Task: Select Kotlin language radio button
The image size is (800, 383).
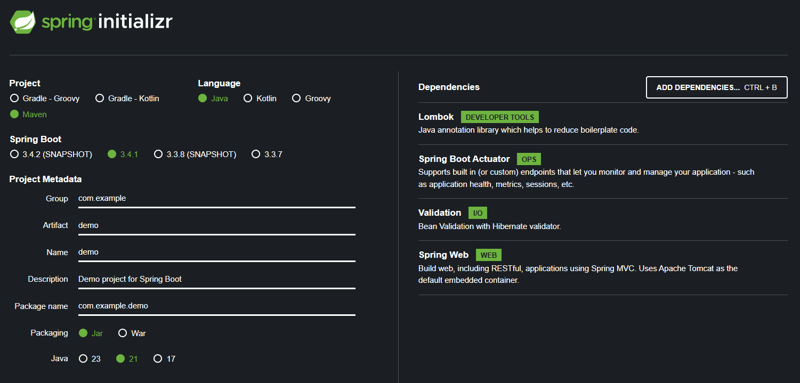Action: point(260,98)
